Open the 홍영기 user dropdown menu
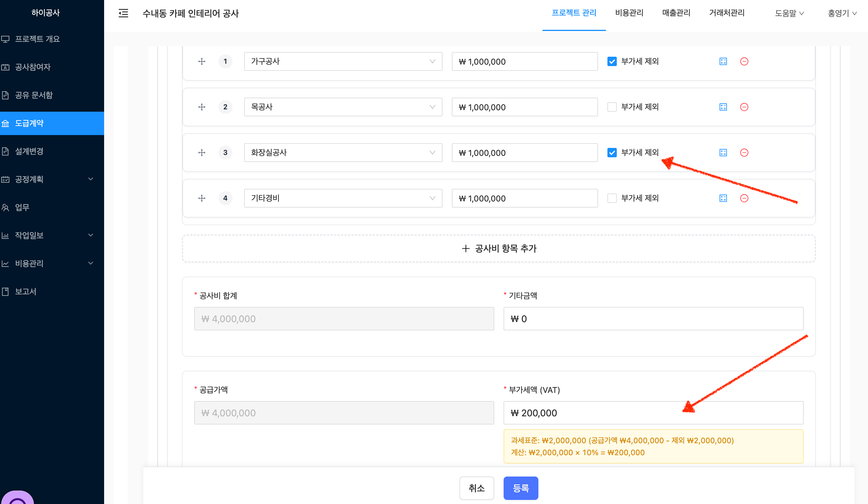 [x=841, y=13]
